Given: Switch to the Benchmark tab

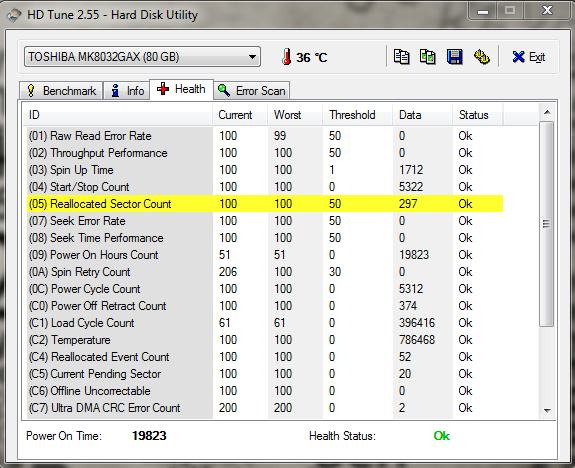Looking at the screenshot, I should pos(61,91).
